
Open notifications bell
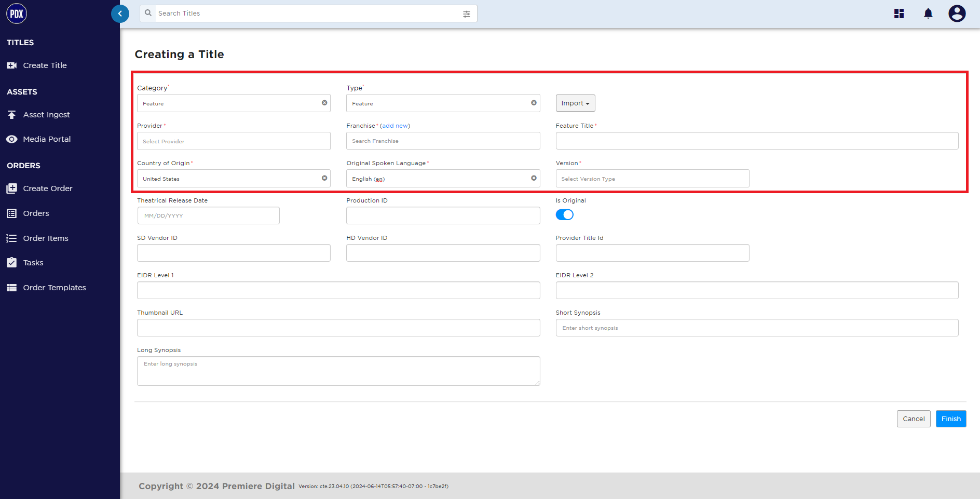tap(928, 14)
